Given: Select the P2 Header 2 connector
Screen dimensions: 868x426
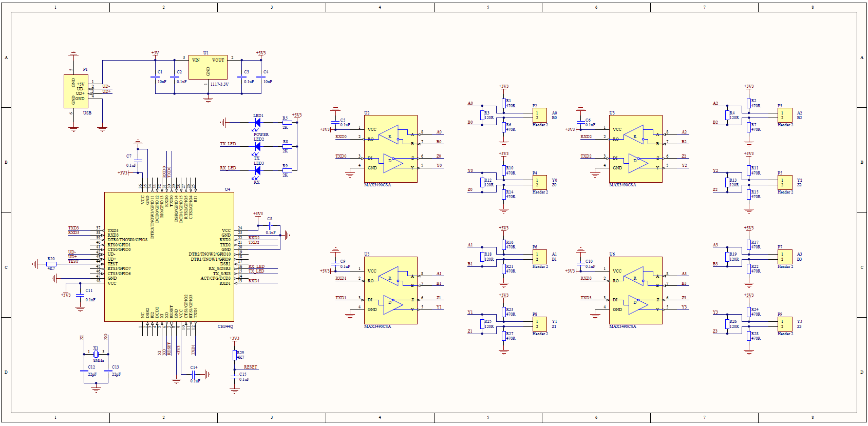Looking at the screenshot, I should (x=539, y=115).
